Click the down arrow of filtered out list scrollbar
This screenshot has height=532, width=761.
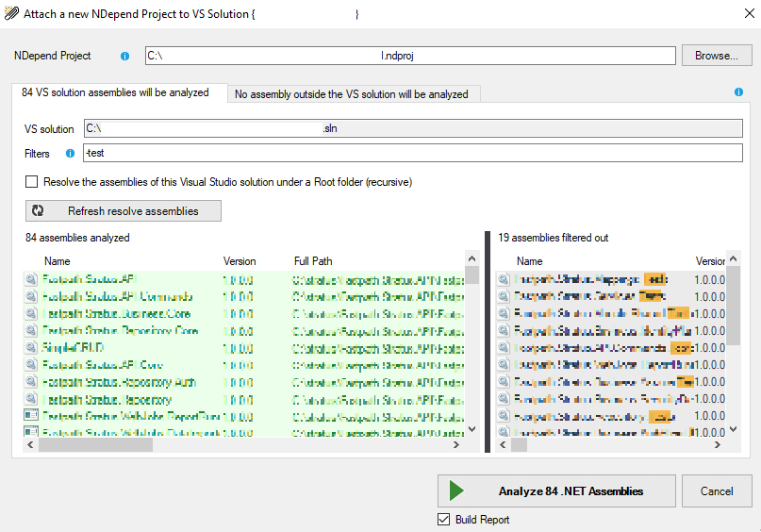pos(734,429)
